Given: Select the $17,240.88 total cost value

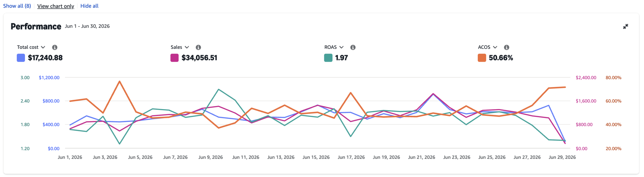Looking at the screenshot, I should pos(45,58).
